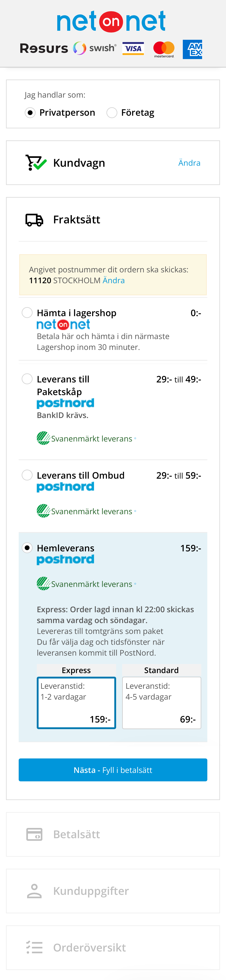Expand the Betalsätt section
This screenshot has height=980, width=226.
coord(76,834)
